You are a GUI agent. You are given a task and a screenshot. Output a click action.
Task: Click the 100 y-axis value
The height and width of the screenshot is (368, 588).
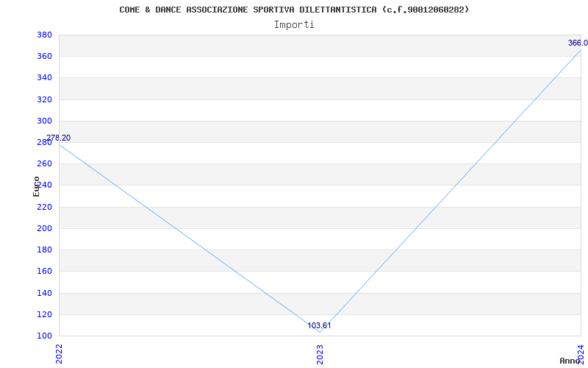point(44,336)
